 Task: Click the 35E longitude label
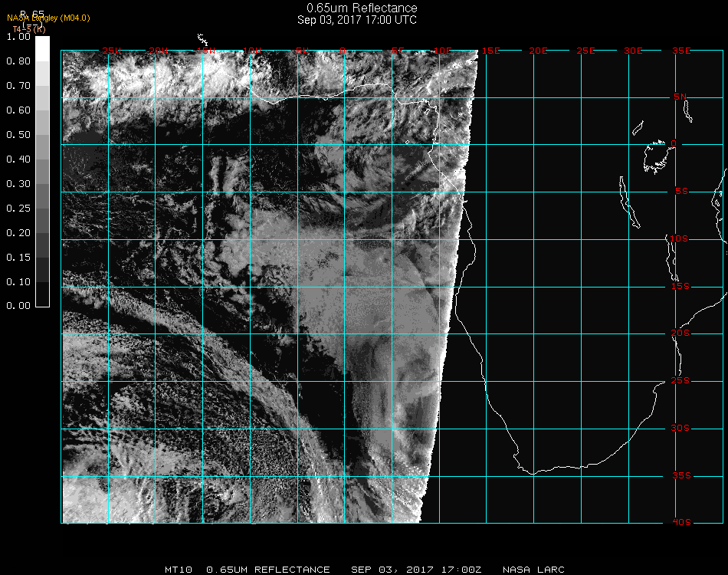click(x=681, y=51)
